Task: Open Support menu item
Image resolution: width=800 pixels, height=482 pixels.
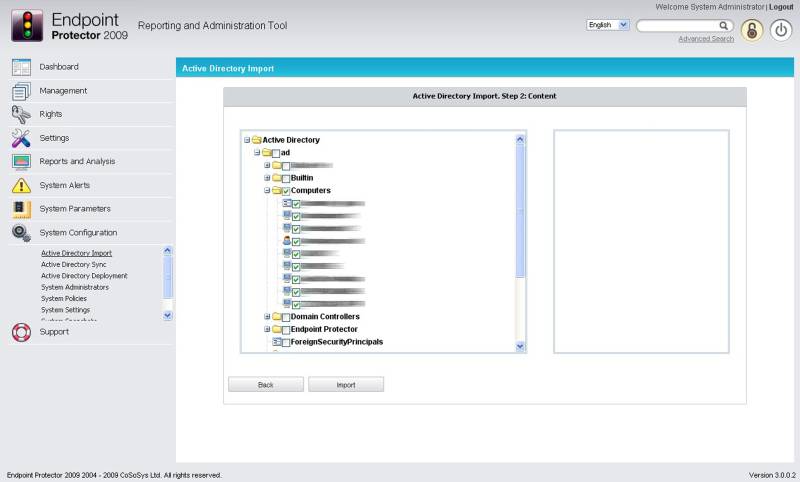Action: [x=54, y=332]
